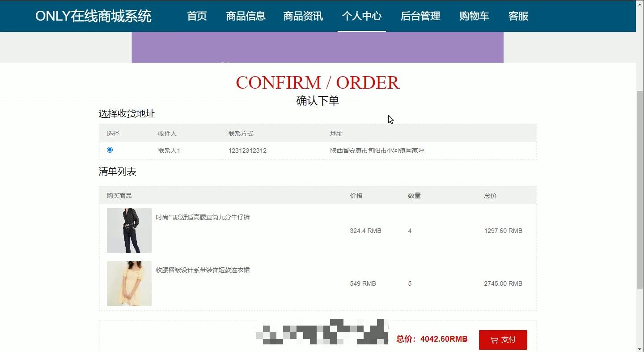This screenshot has height=352, width=644.
Task: Click product name 收腰褶皱设计系带装饰短款连衣裙
Action: [203, 270]
